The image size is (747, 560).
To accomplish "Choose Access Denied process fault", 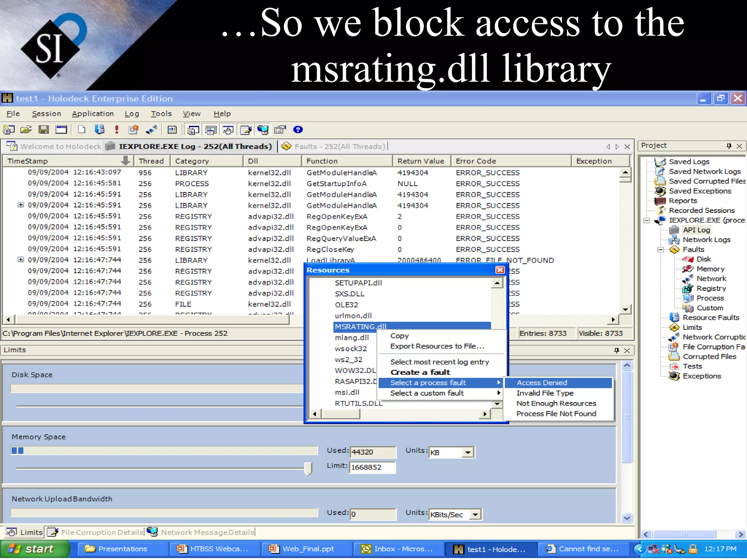I will pyautogui.click(x=558, y=383).
